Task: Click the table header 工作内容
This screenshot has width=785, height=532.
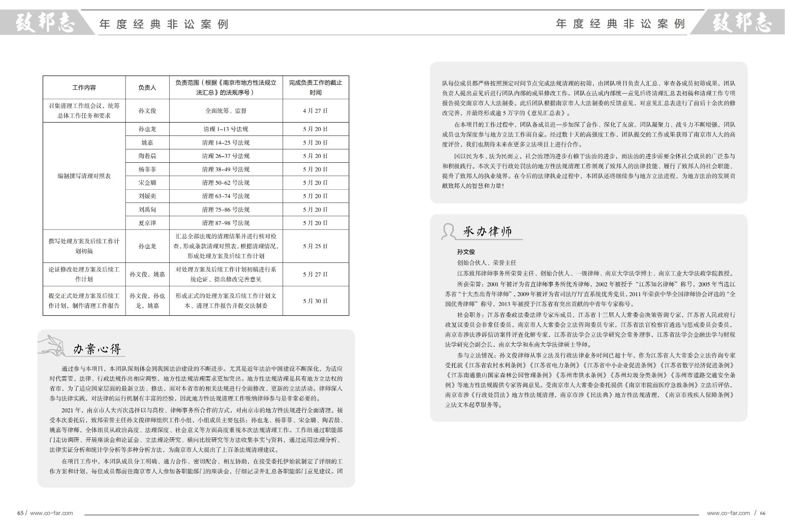Action: pos(84,88)
